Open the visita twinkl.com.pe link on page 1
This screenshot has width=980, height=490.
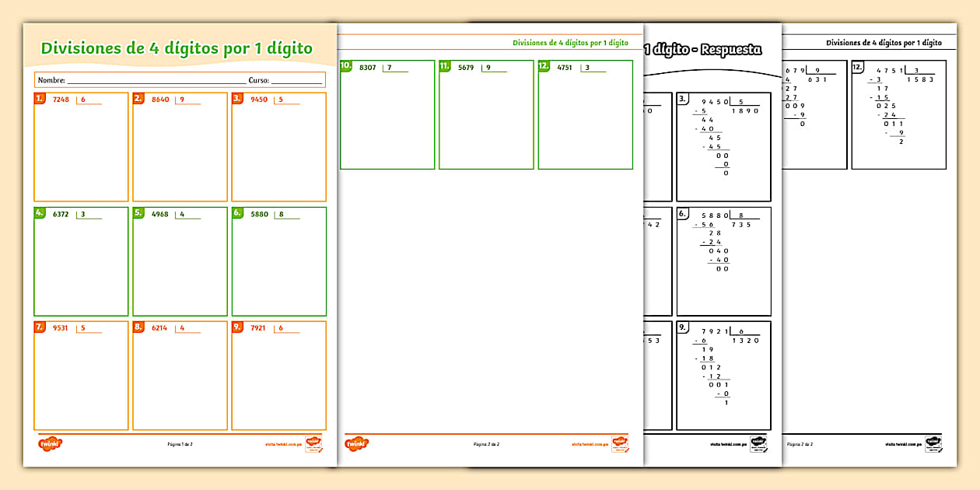click(x=282, y=444)
